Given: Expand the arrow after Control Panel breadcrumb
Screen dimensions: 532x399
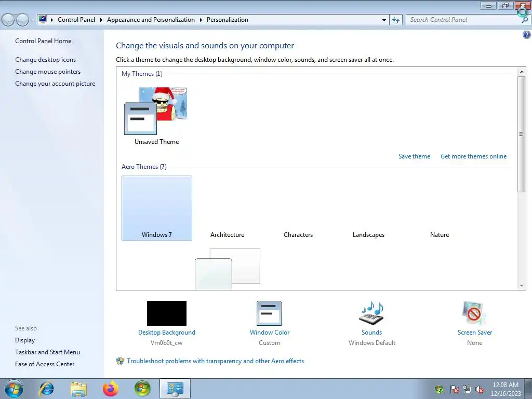Looking at the screenshot, I should [x=101, y=20].
